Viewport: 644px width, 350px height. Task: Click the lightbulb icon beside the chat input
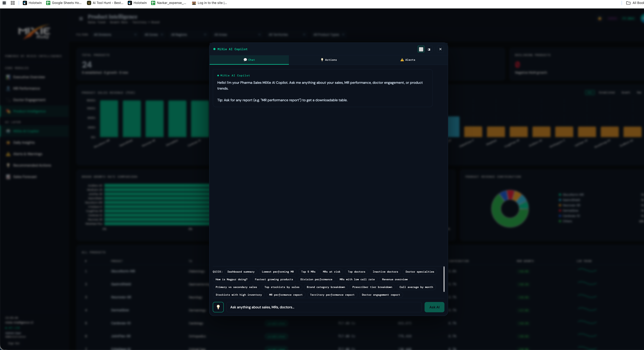[218, 307]
